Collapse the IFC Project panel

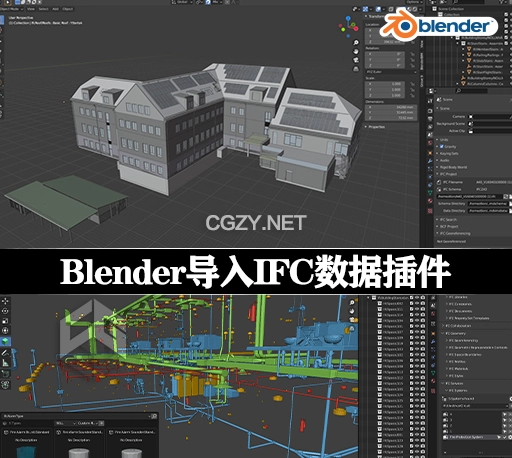coord(447,174)
